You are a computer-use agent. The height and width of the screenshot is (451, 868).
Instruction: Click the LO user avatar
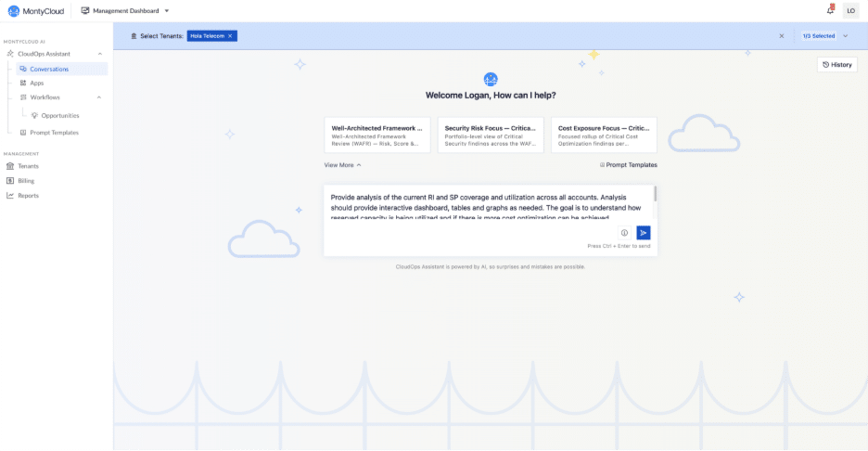850,10
